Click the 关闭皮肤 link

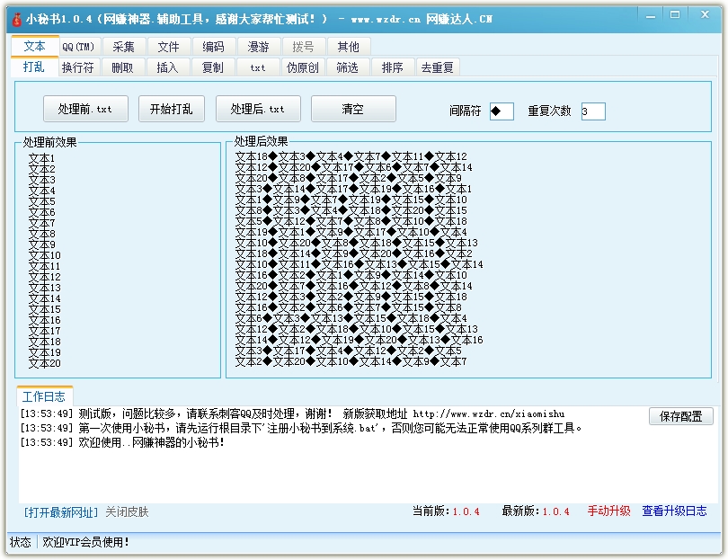127,512
